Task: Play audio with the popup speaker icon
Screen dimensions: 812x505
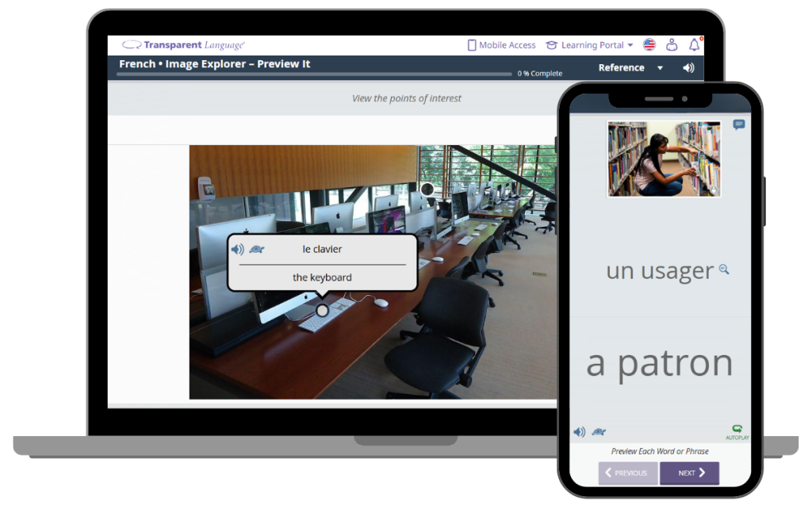Action: [237, 249]
